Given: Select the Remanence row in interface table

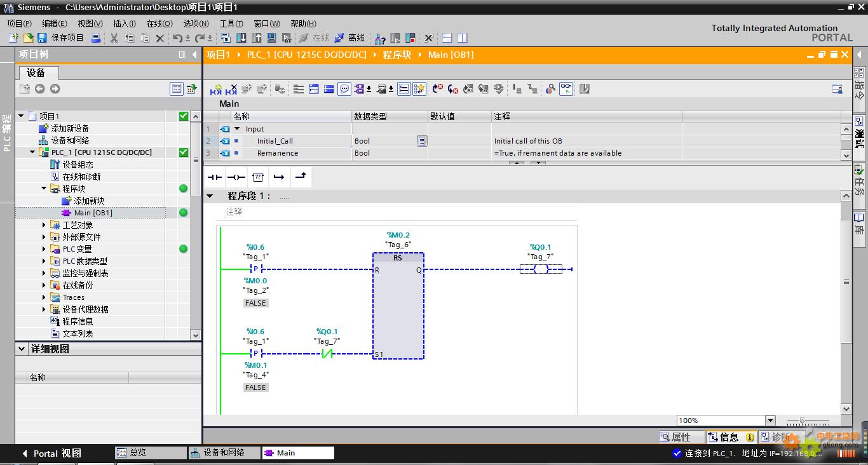Looking at the screenshot, I should (442, 153).
